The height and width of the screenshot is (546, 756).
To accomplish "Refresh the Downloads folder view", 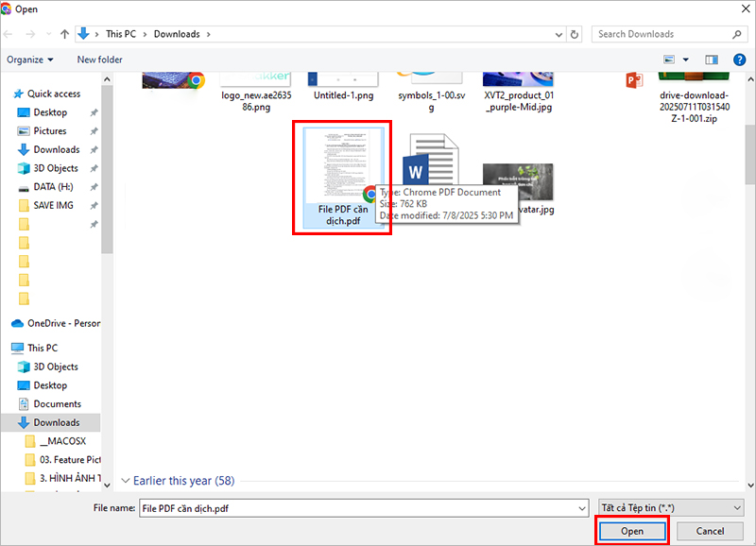I will (575, 34).
